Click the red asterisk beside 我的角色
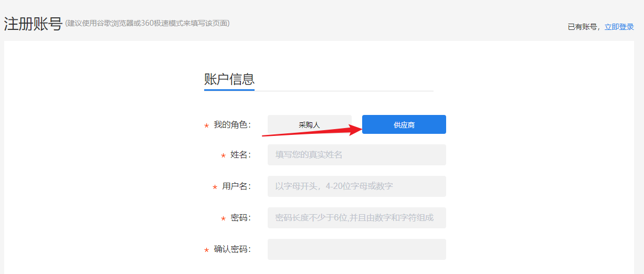The width and height of the screenshot is (644, 274). click(206, 127)
